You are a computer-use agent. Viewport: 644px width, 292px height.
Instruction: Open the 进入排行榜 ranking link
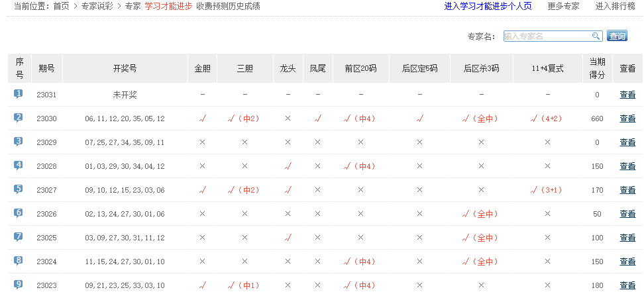click(x=615, y=6)
